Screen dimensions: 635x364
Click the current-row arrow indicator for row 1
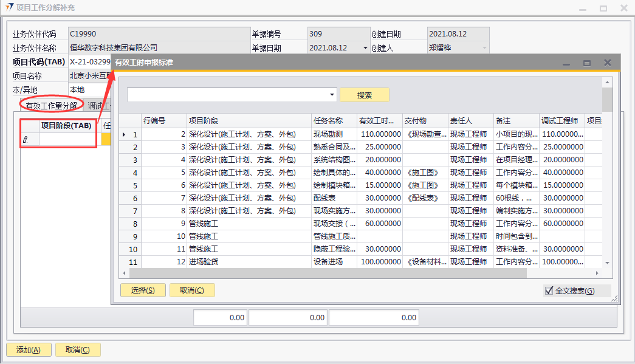point(125,134)
